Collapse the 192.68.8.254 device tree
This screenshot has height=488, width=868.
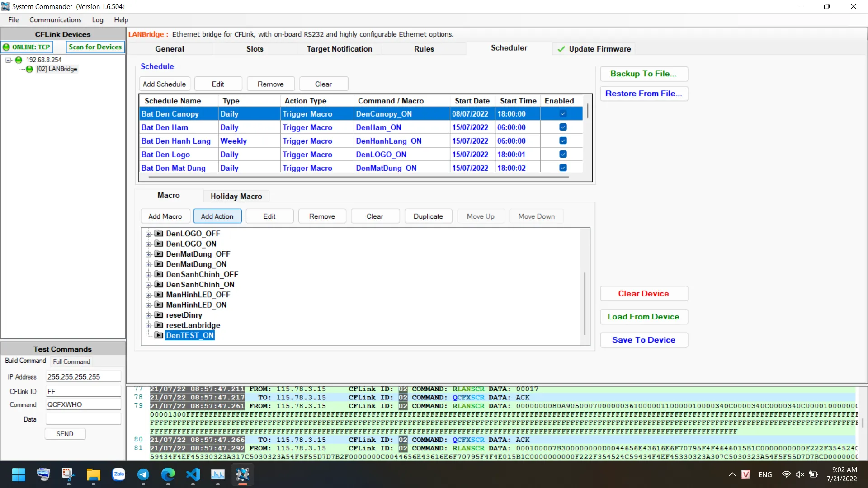8,60
